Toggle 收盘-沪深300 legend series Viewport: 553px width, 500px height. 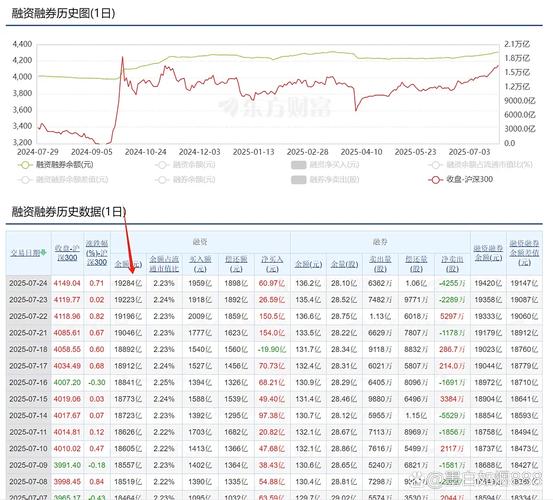pyautogui.click(x=461, y=179)
